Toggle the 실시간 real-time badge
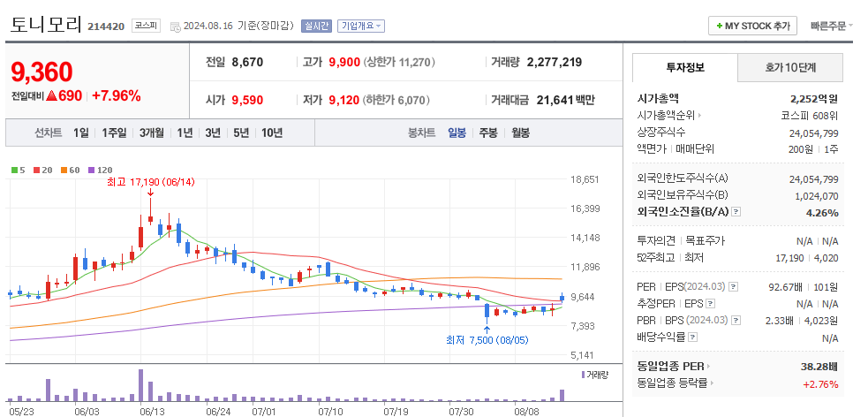This screenshot has width=868, height=417. click(316, 26)
